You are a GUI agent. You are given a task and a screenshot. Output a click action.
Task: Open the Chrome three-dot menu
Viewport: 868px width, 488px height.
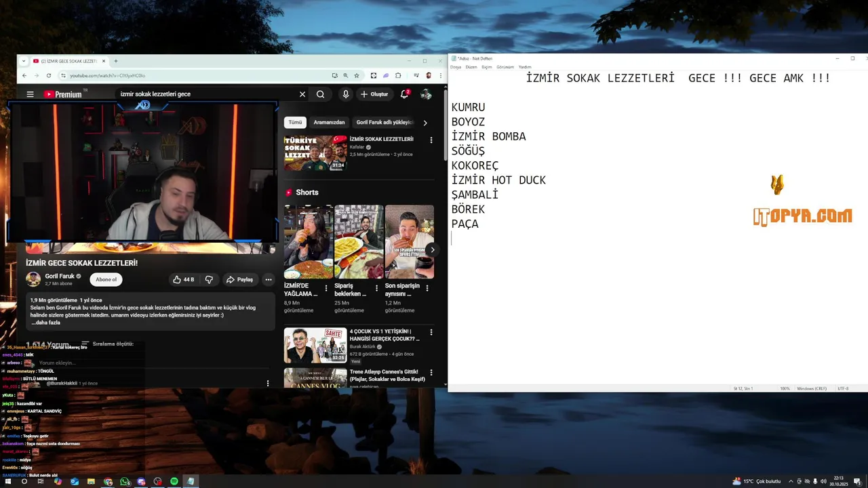(440, 75)
